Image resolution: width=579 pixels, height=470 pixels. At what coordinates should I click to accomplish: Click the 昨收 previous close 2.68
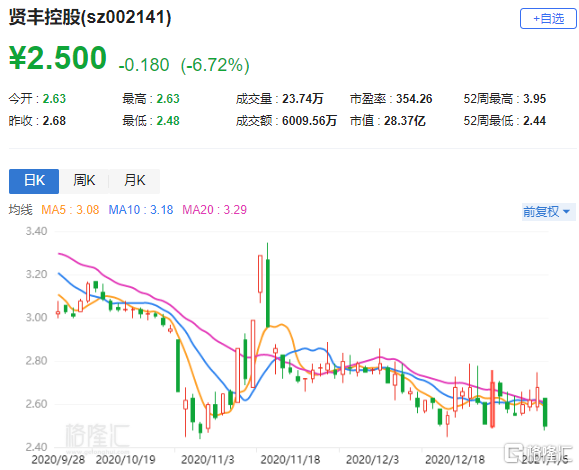[54, 121]
